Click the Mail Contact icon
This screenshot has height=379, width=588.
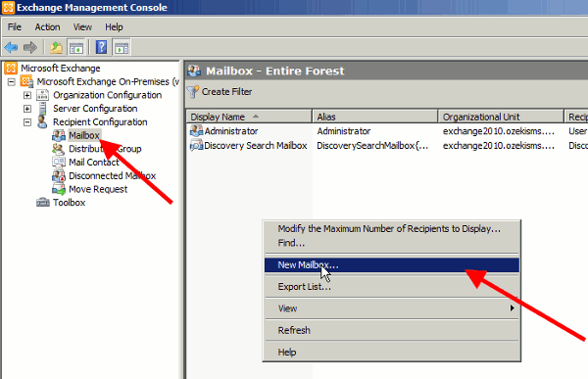click(x=59, y=163)
